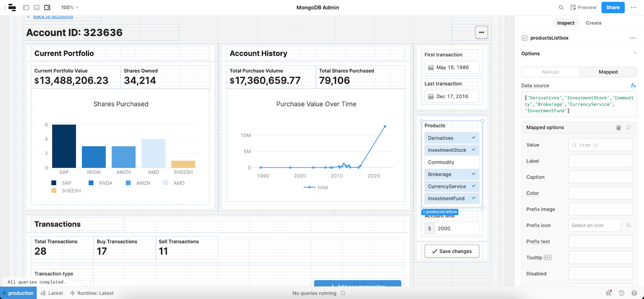Screen dimensions: 644x299
Task: Click the Save changes button
Action: click(452, 251)
